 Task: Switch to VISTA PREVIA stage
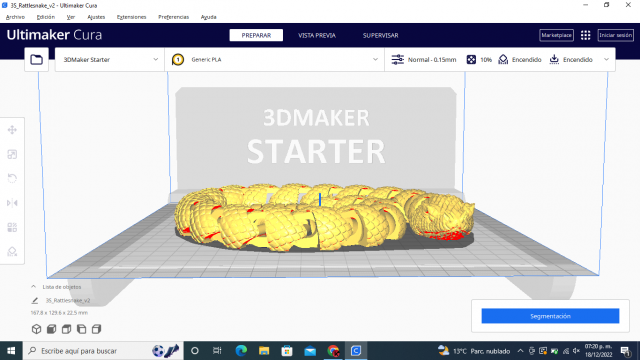(317, 35)
